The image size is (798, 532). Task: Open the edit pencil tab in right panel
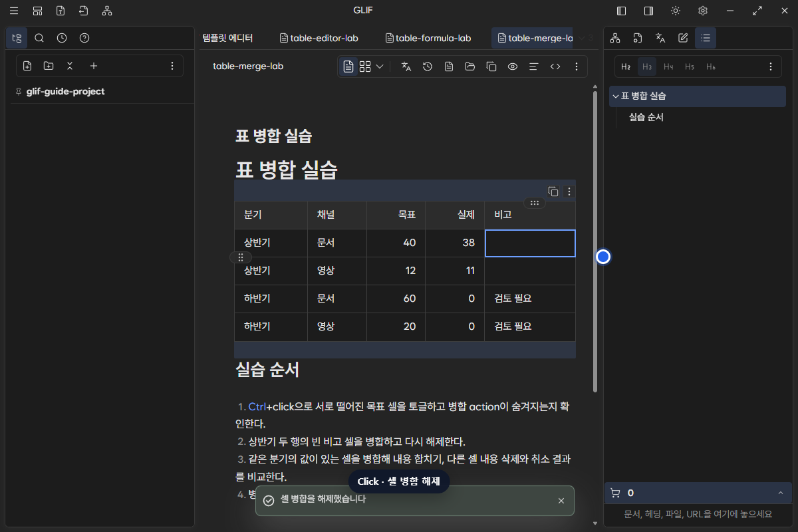tap(683, 38)
